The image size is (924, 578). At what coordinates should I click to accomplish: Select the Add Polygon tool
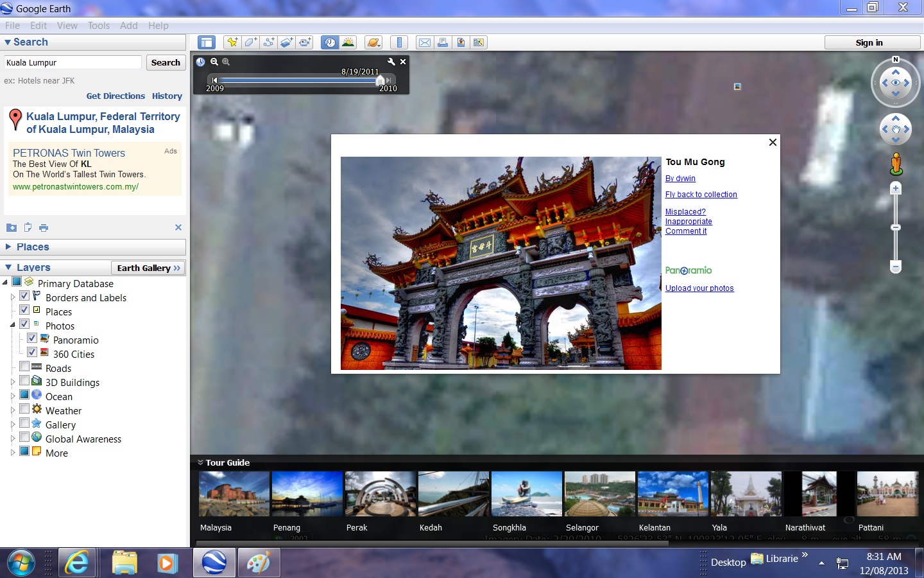250,42
